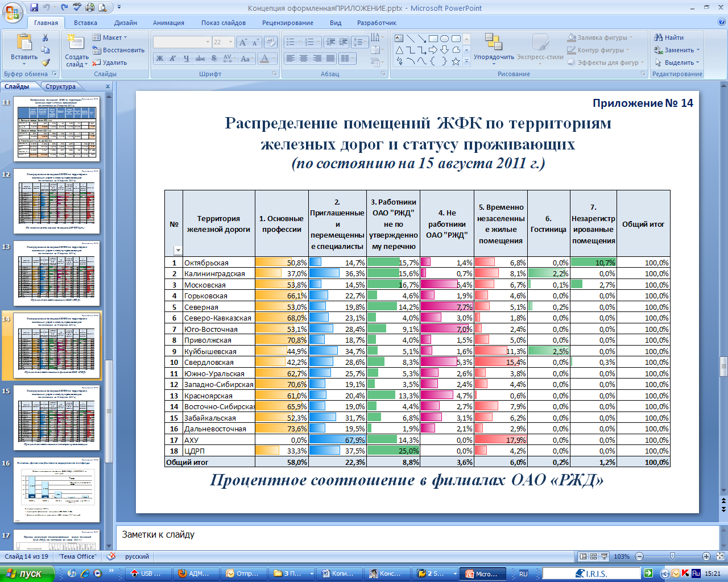
Task: Adjust the zoom slider handle
Action: pyautogui.click(x=673, y=556)
